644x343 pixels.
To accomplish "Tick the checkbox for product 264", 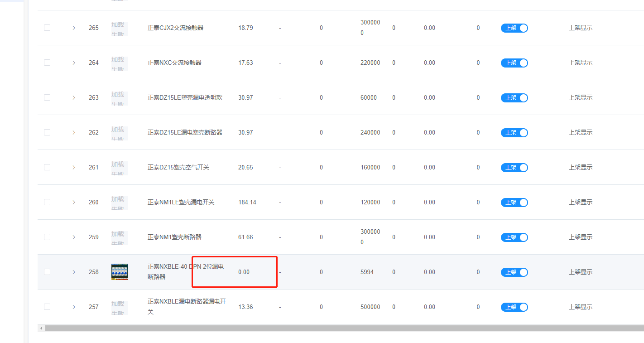I will [47, 63].
